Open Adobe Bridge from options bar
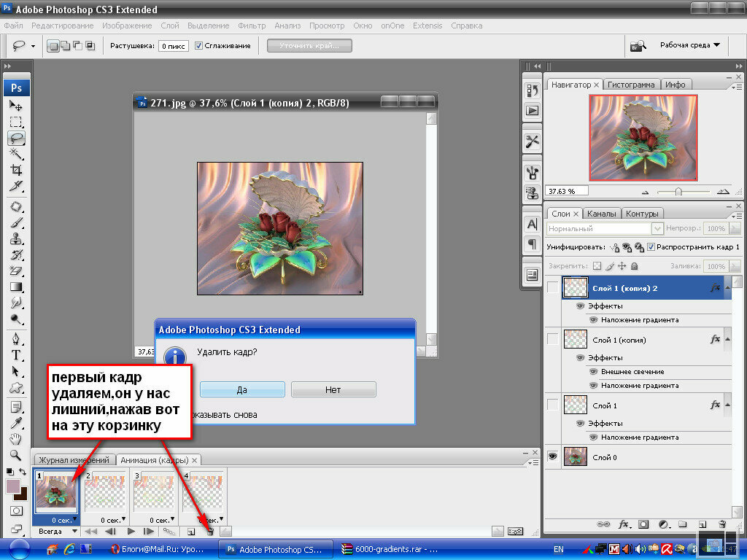 point(638,46)
